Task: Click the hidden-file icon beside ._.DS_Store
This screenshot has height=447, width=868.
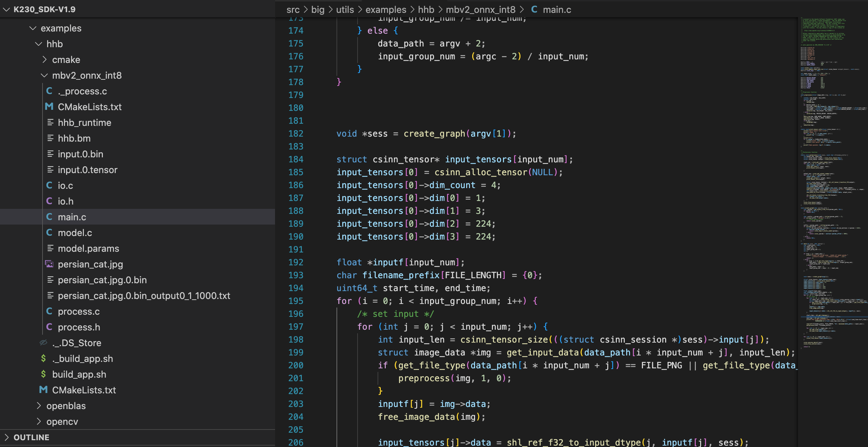Action: tap(44, 343)
